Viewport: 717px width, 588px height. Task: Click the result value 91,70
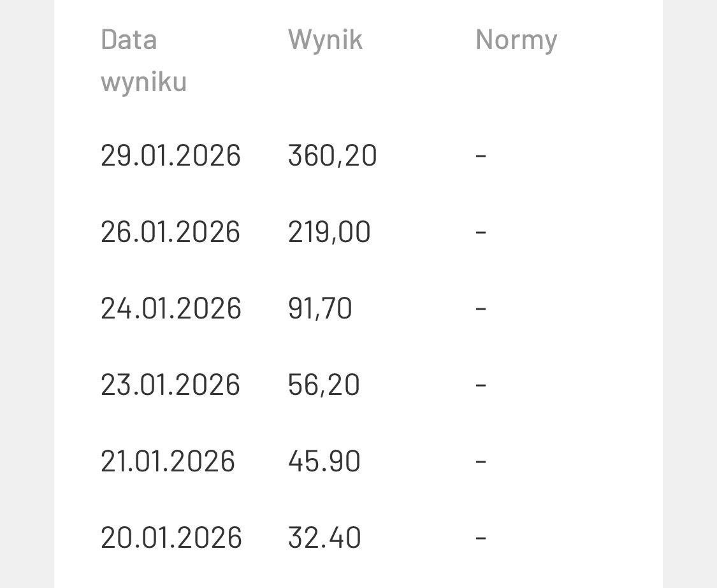tap(320, 308)
